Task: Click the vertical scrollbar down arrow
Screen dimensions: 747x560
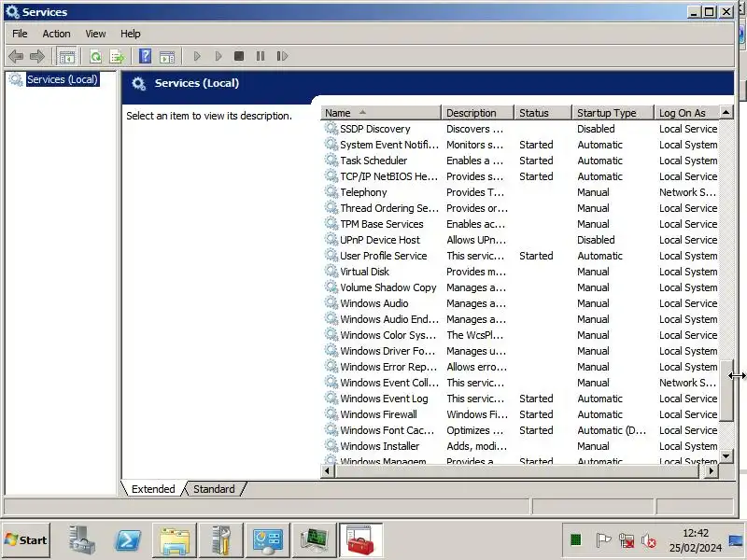Action: [x=726, y=455]
